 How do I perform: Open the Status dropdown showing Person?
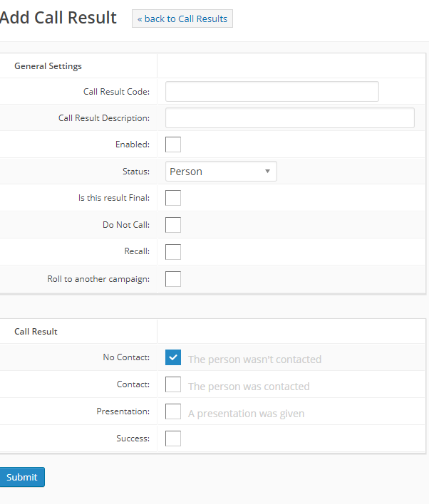[x=221, y=172]
